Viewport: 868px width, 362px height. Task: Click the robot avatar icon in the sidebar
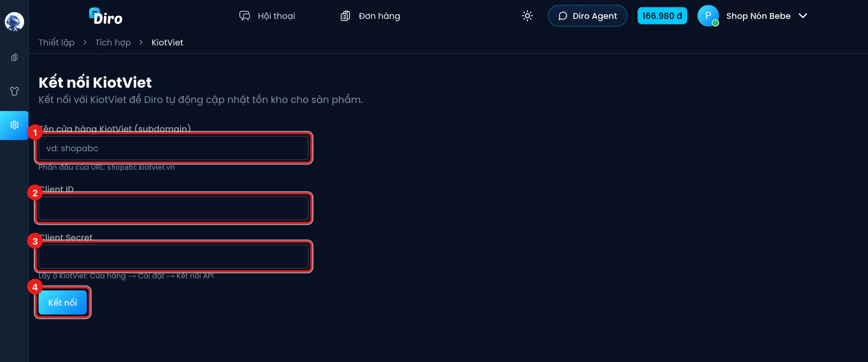pos(14,21)
